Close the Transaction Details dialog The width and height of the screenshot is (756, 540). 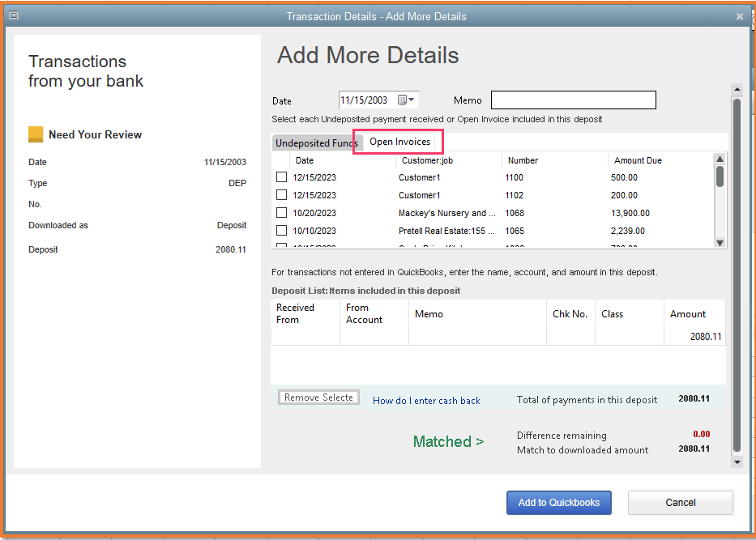tap(739, 16)
